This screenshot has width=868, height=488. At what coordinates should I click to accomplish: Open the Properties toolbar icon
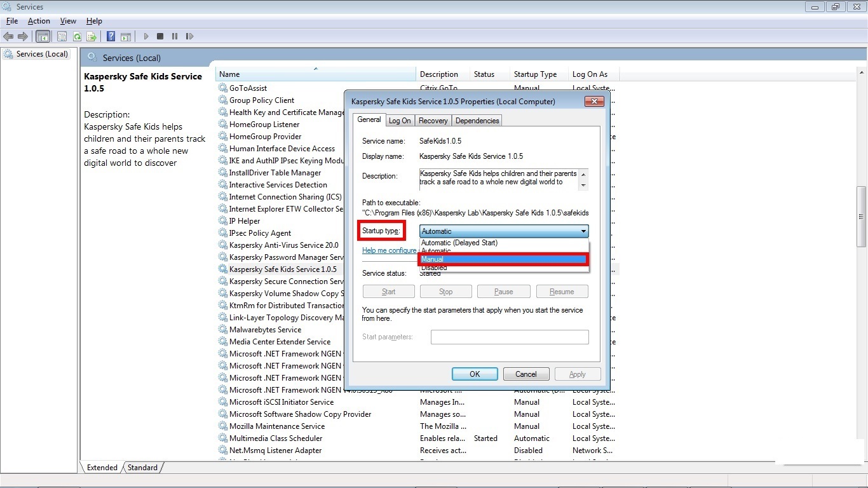[x=62, y=37]
